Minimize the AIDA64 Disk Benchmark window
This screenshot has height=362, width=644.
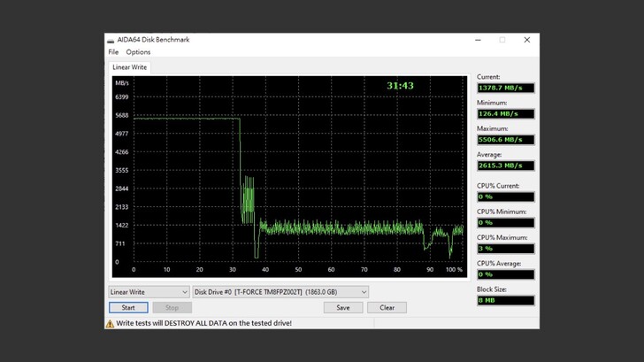pos(478,40)
